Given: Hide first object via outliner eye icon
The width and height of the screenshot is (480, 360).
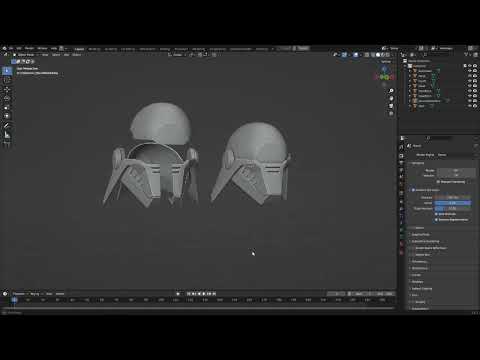Looking at the screenshot, I should 469,71.
